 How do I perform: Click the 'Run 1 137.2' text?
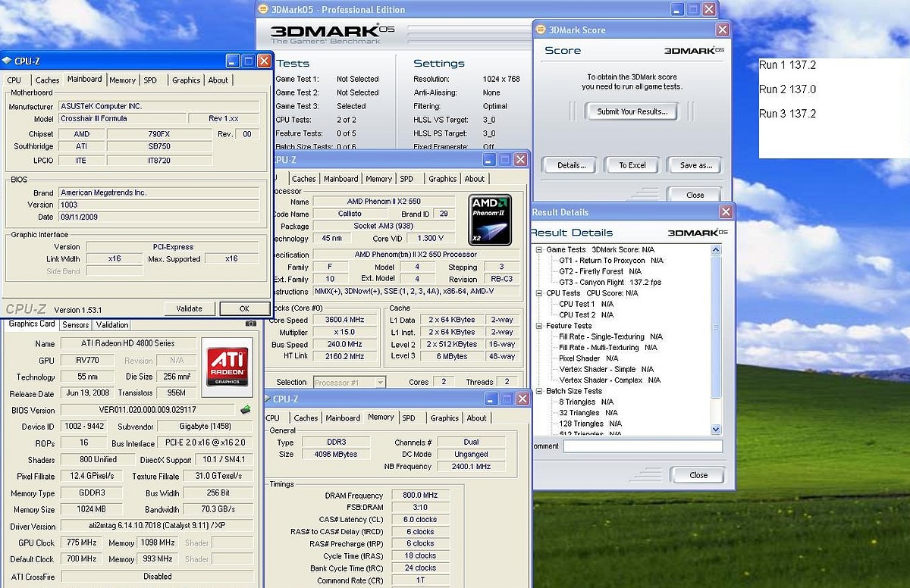(x=788, y=65)
